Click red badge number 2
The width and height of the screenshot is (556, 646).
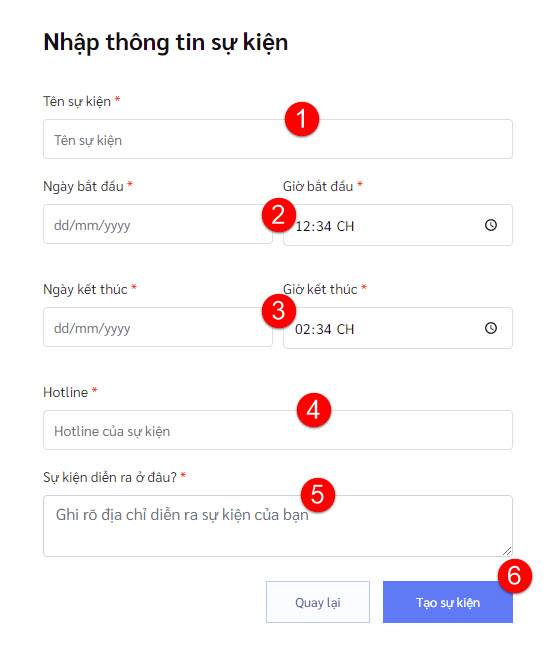coord(279,215)
